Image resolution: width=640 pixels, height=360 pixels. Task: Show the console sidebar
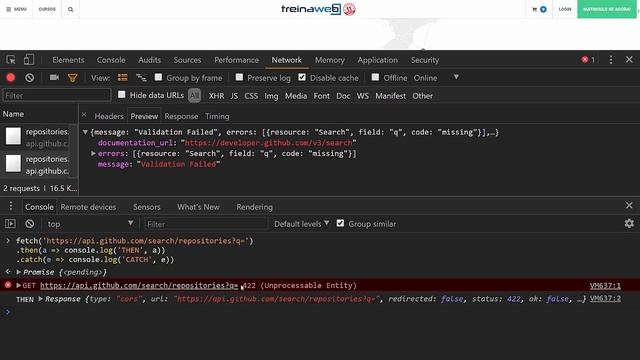pyautogui.click(x=10, y=224)
